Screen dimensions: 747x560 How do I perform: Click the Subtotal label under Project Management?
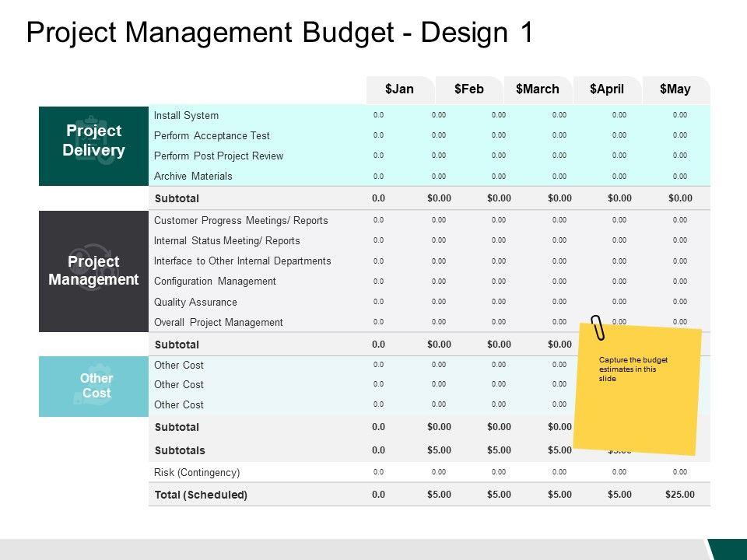177,345
